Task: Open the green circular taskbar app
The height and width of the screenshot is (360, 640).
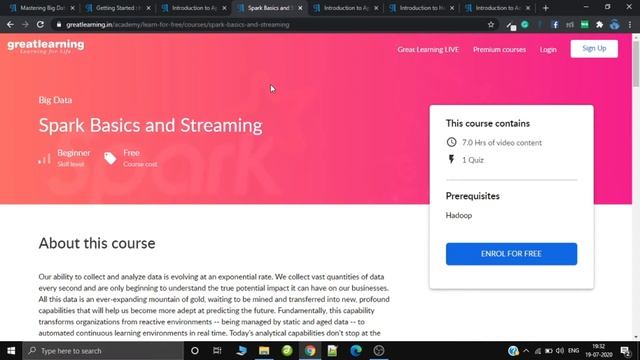Action: pos(287,351)
